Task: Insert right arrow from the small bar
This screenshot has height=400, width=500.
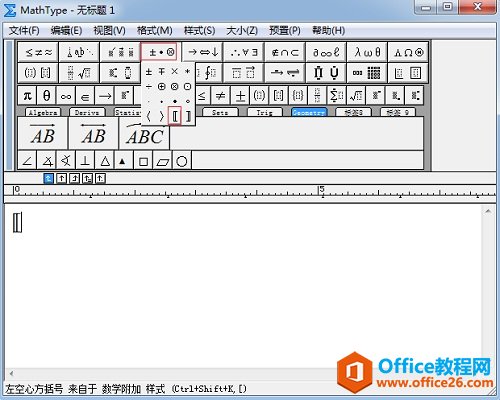Action: point(105,96)
